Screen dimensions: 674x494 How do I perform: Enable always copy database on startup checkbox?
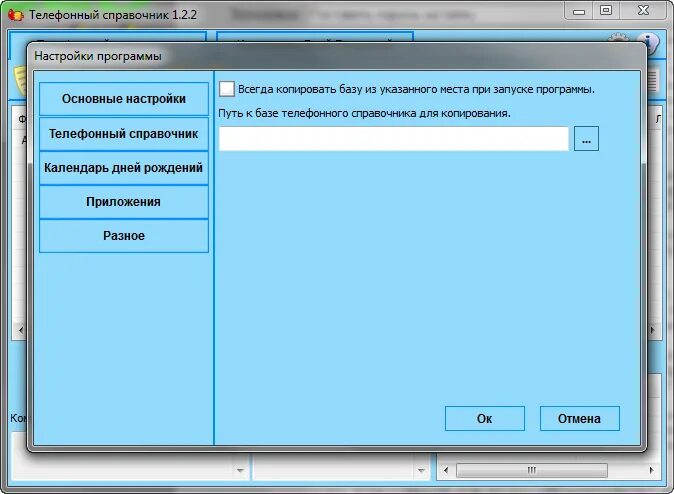(227, 89)
